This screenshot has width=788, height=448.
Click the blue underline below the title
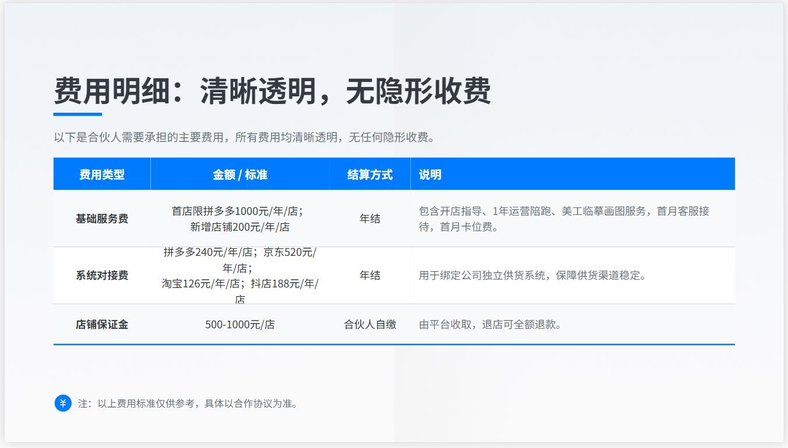[78, 115]
